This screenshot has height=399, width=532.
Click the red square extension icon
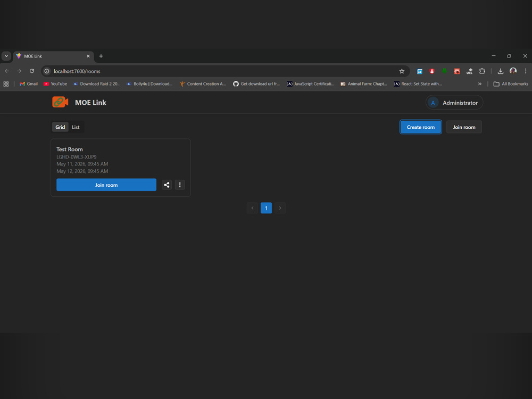click(x=457, y=71)
